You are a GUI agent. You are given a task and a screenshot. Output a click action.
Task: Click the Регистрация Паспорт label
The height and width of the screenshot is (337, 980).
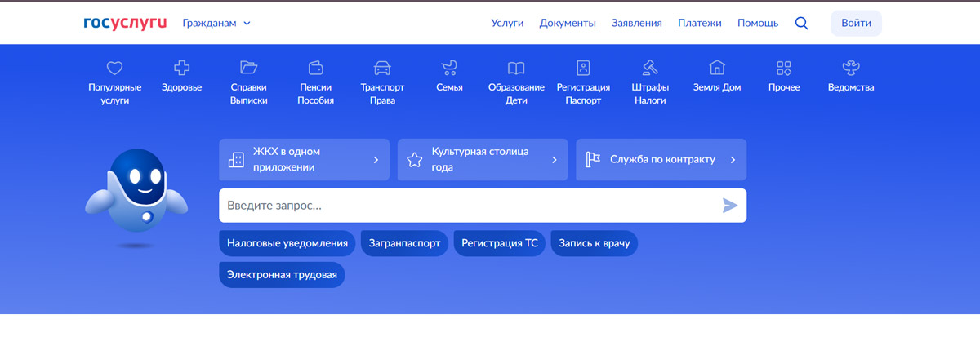pyautogui.click(x=583, y=94)
